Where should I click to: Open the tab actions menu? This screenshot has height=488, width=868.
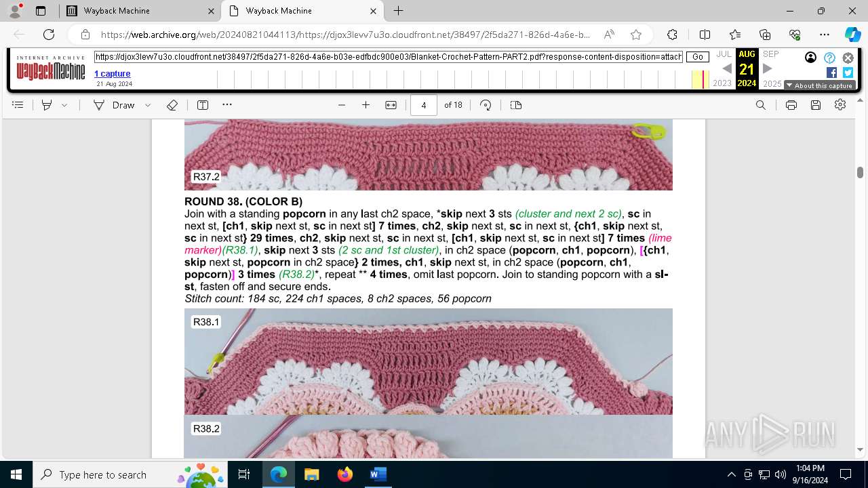tap(41, 11)
